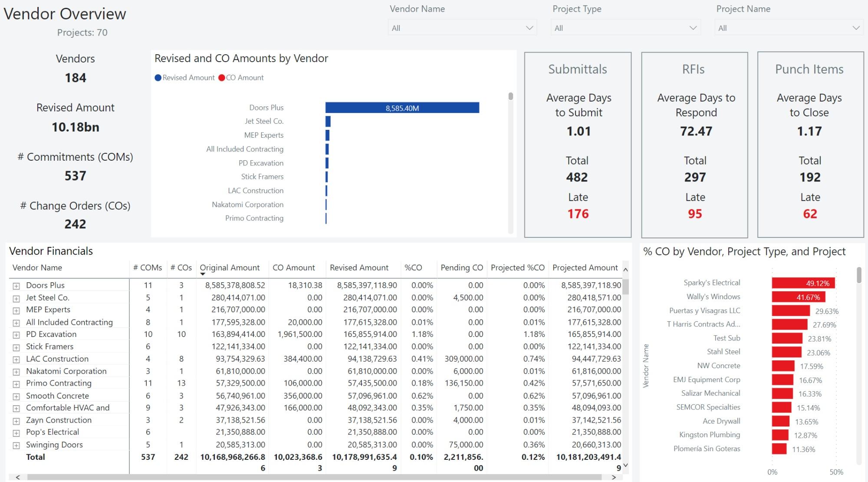Expand the Swinging Doors row
Screen dimensions: 868x482
point(16,446)
